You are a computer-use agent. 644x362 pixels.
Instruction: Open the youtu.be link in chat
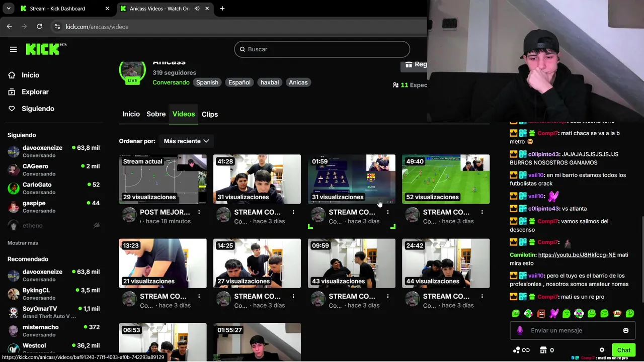pyautogui.click(x=577, y=255)
